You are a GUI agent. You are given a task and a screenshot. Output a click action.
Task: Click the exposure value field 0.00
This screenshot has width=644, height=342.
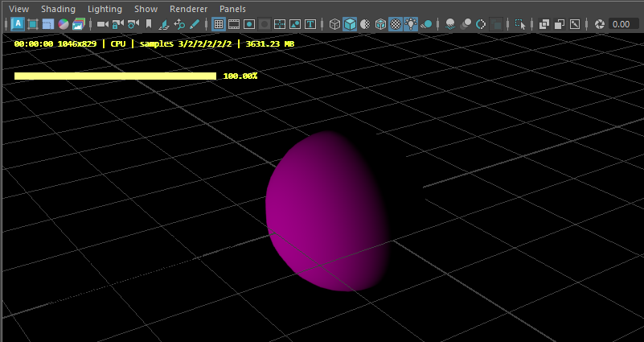click(623, 24)
